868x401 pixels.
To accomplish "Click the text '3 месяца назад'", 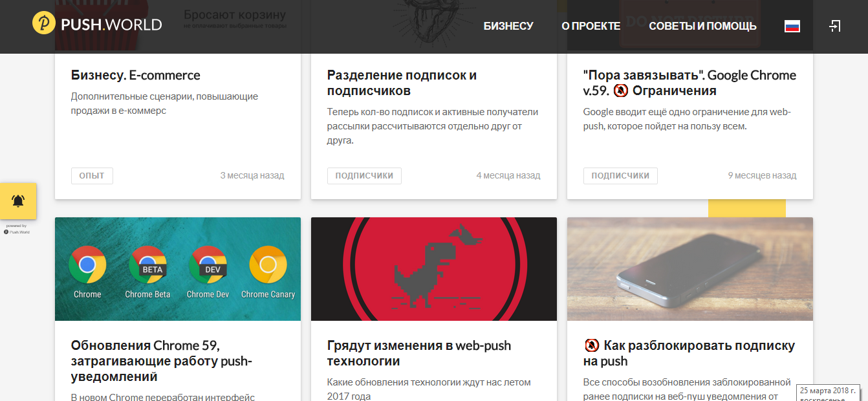I will click(x=252, y=175).
